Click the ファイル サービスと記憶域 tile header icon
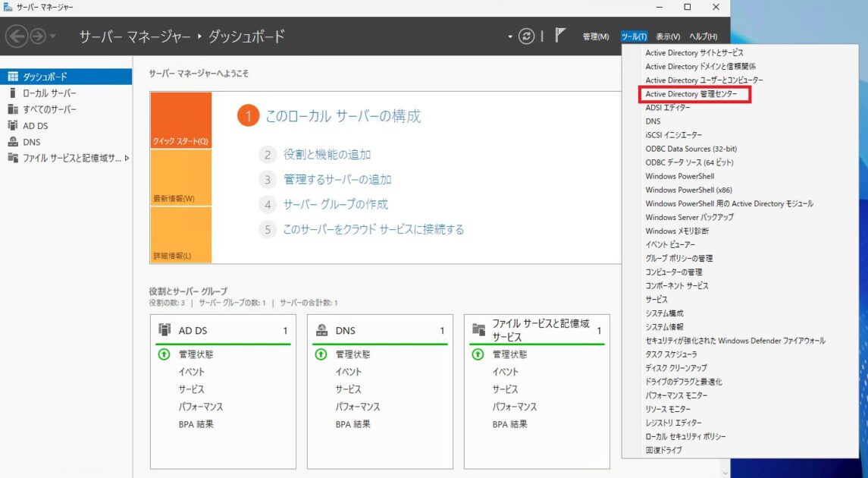The height and width of the screenshot is (478, 868). point(478,329)
